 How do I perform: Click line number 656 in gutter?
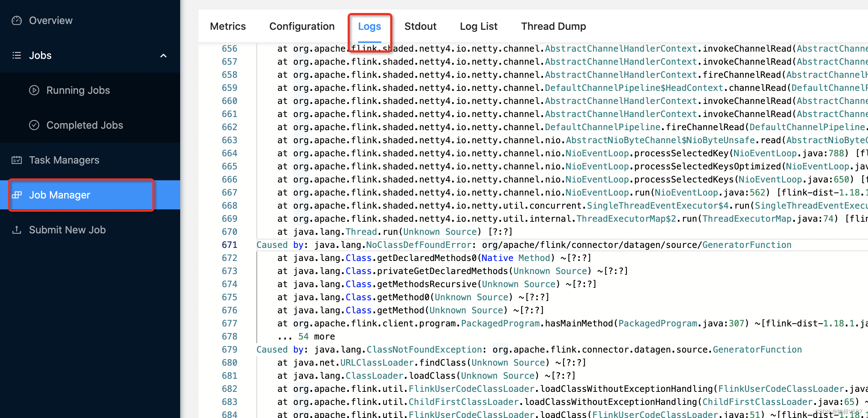point(230,49)
